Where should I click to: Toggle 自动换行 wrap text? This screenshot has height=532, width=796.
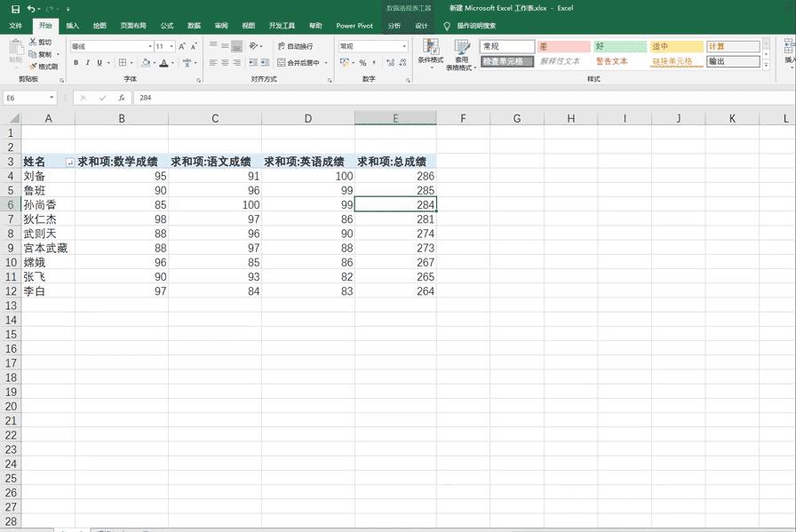[x=296, y=46]
